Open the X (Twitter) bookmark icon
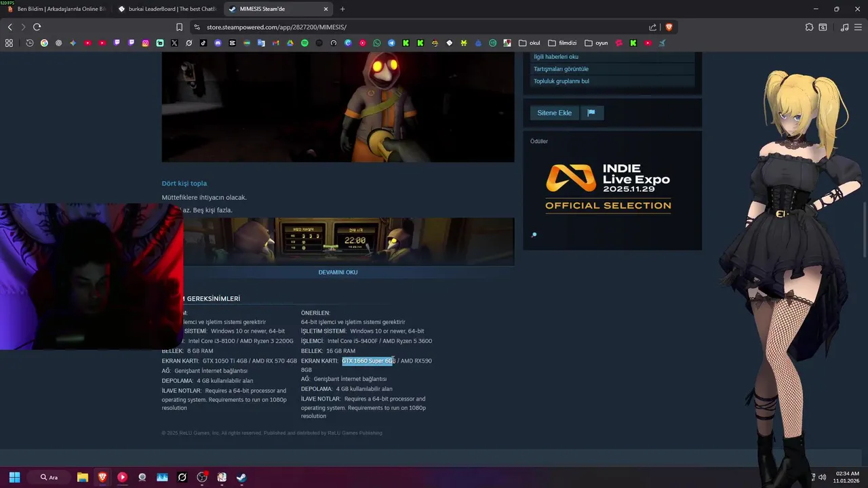This screenshot has height=488, width=868. click(x=174, y=43)
